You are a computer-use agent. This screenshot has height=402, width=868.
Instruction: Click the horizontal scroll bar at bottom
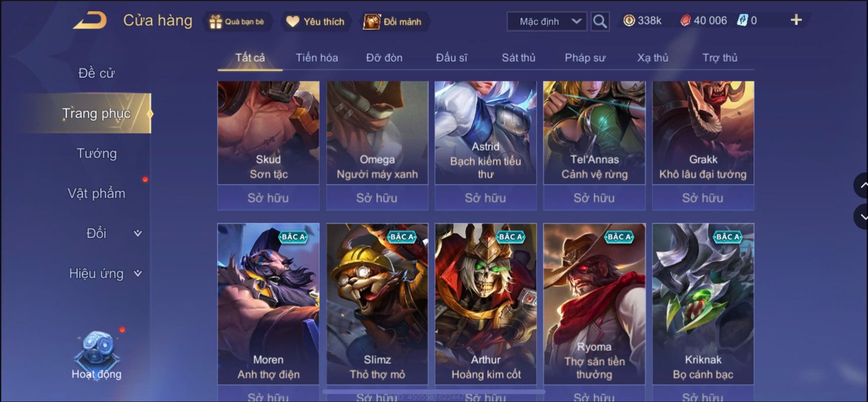[433, 391]
